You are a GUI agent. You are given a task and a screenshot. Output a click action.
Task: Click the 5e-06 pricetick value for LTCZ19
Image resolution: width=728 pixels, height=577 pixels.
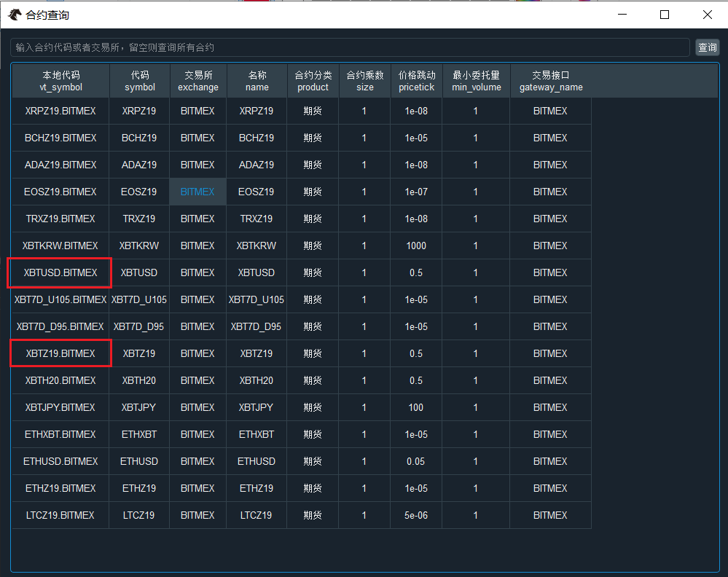[416, 515]
